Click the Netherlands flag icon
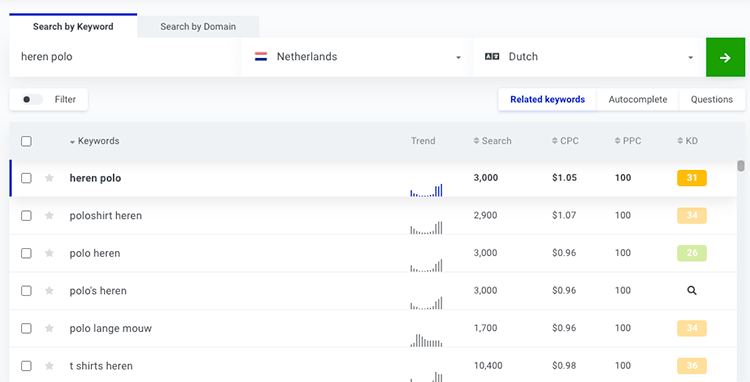The image size is (750, 382). [261, 57]
